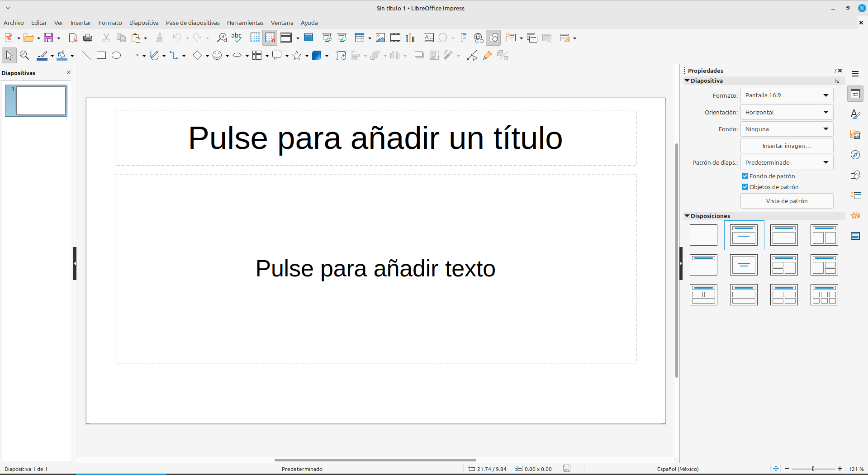Click the Insertar imagen button

[787, 146]
